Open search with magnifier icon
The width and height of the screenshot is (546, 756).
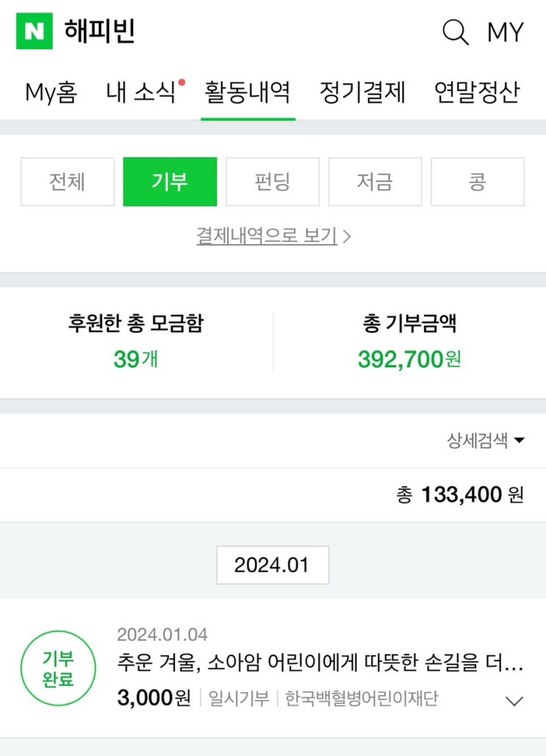(455, 32)
